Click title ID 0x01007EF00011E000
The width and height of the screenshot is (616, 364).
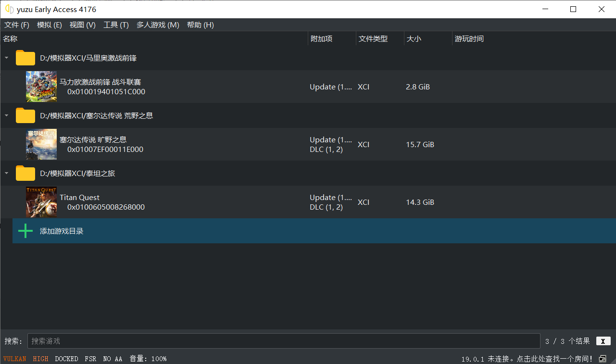tap(105, 150)
